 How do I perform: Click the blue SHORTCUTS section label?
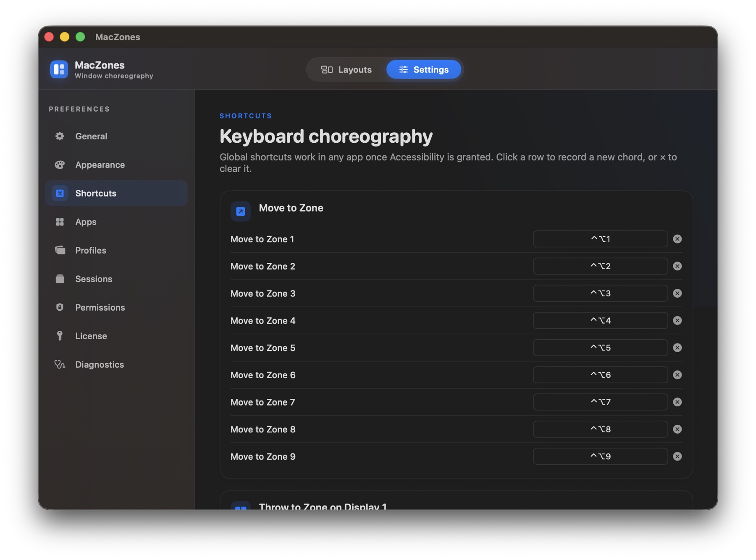[x=246, y=116]
